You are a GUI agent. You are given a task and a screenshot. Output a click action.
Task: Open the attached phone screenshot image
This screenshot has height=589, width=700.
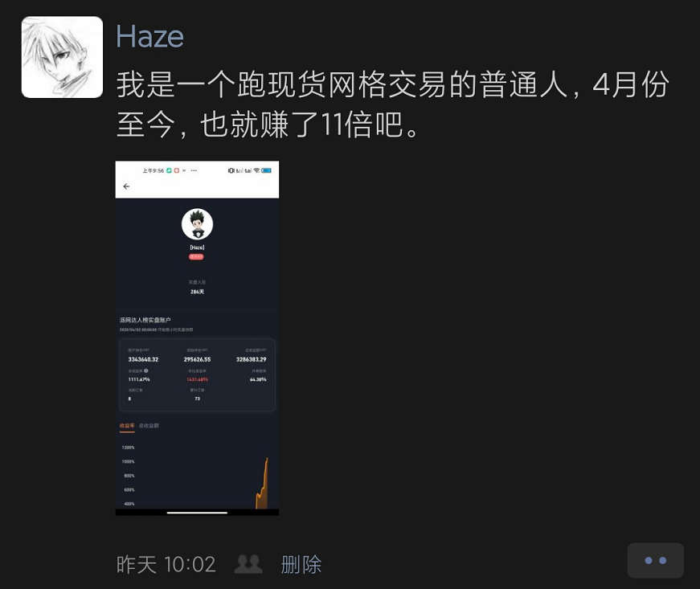pyautogui.click(x=197, y=338)
